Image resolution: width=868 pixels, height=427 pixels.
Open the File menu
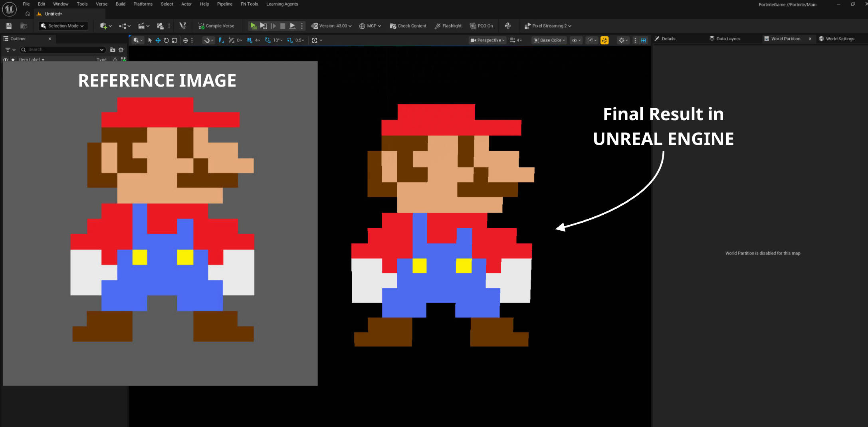pyautogui.click(x=26, y=4)
